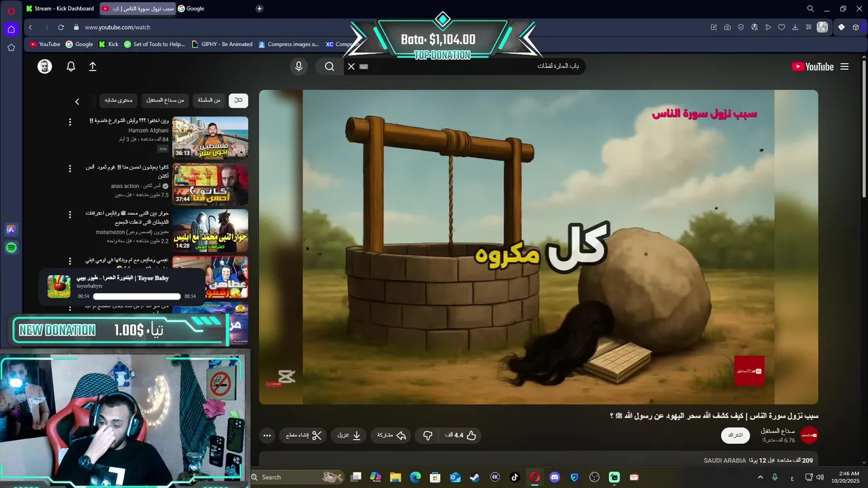Open Steam from taskbar
Image resolution: width=868 pixels, height=488 pixels.
(475, 477)
